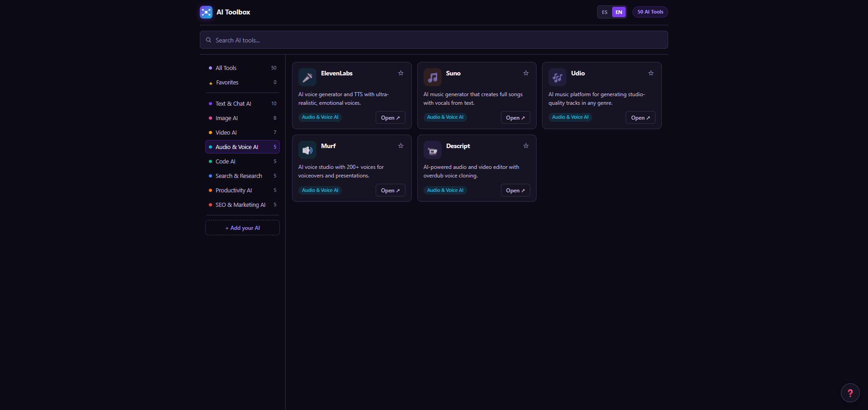Click the Udio music notes icon

point(557,77)
